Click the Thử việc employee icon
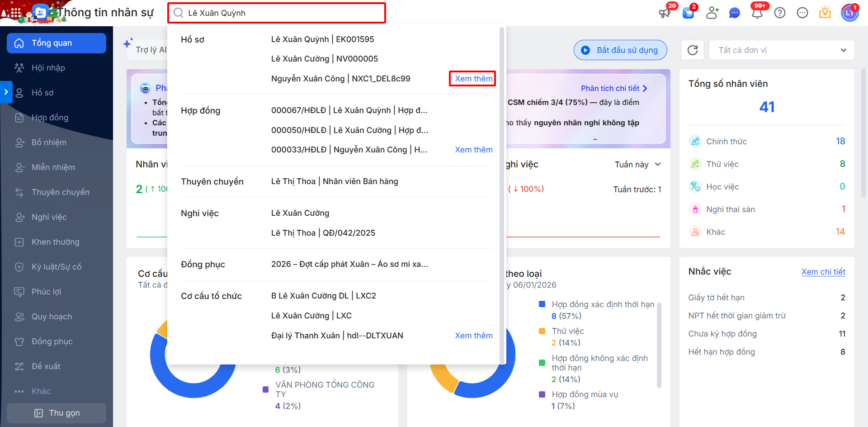The image size is (868, 427). point(695,164)
